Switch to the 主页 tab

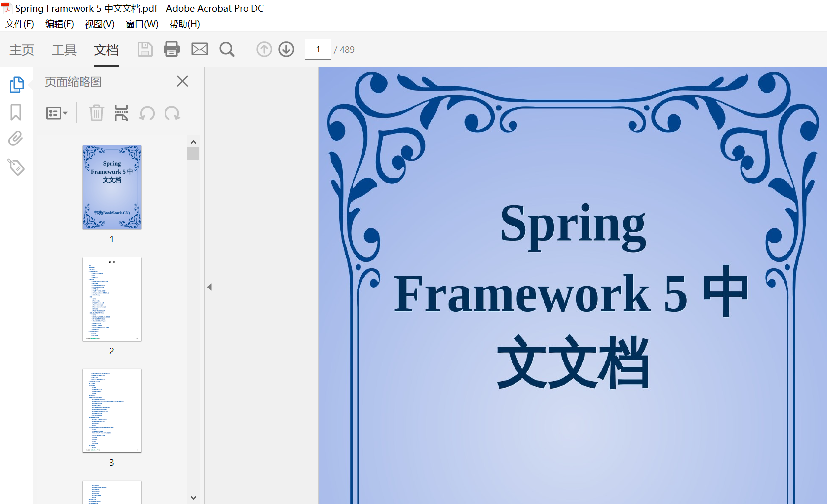[x=22, y=50]
